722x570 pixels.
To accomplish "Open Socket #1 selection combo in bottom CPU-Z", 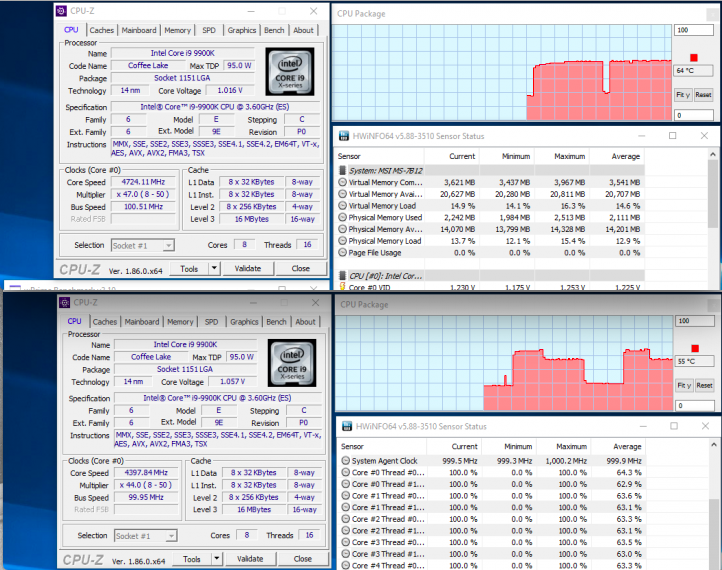I will tap(146, 536).
